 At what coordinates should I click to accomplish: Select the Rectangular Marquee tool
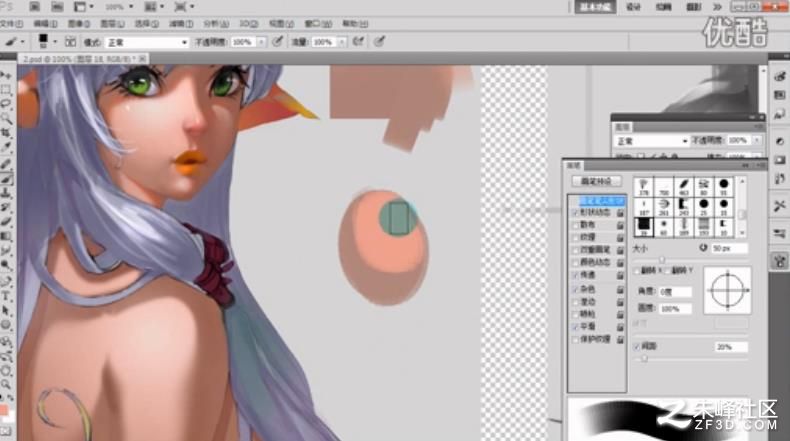(6, 90)
